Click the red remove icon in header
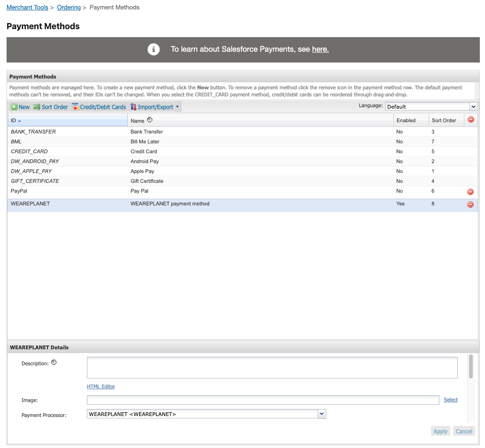The height and width of the screenshot is (448, 485). [x=470, y=120]
